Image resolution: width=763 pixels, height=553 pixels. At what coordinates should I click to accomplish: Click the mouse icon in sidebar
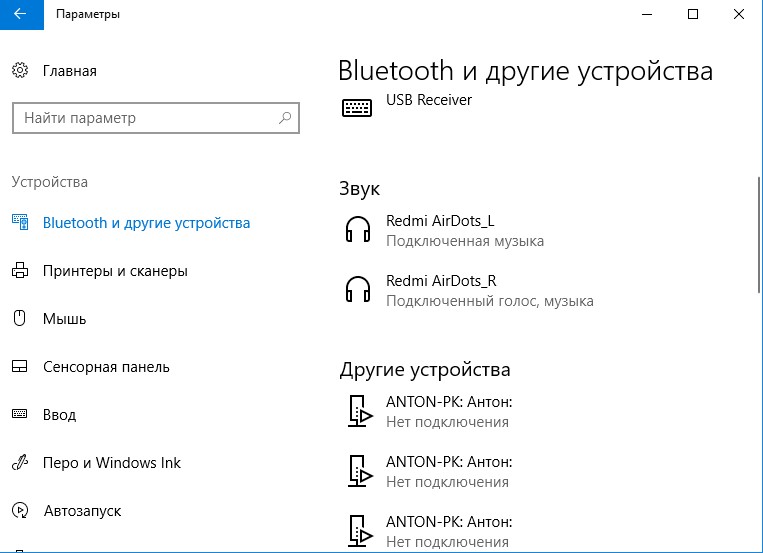[x=19, y=319]
